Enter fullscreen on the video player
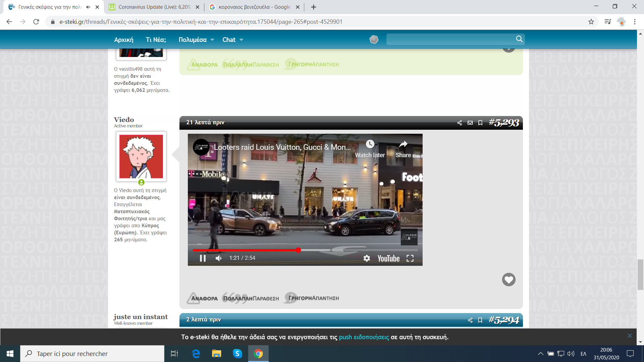This screenshot has height=362, width=644. tap(410, 258)
